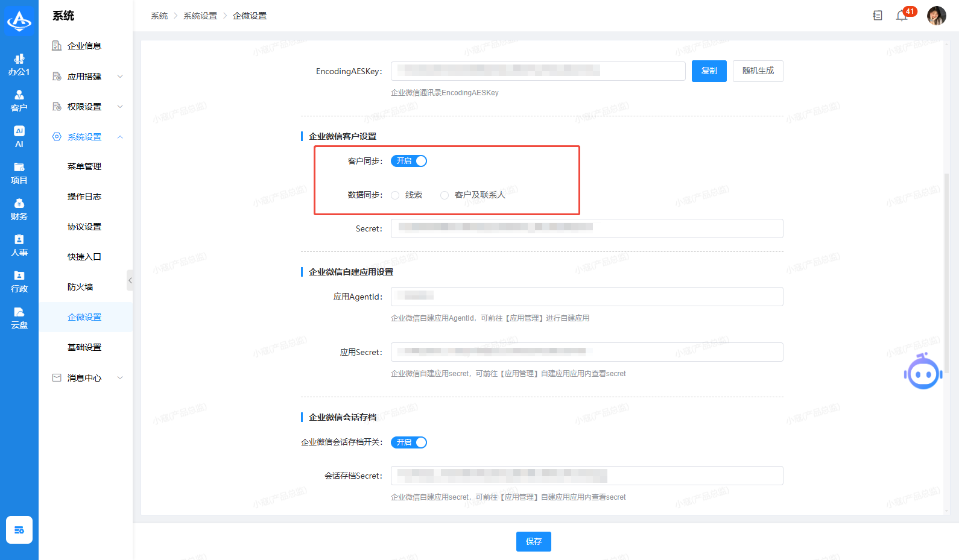This screenshot has width=959, height=560.
Task: Click the 系统设置 gear icon
Action: [57, 137]
